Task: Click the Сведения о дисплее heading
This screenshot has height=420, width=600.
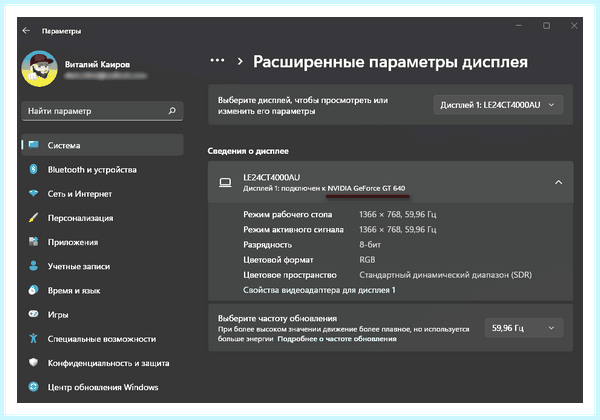Action: pyautogui.click(x=248, y=151)
